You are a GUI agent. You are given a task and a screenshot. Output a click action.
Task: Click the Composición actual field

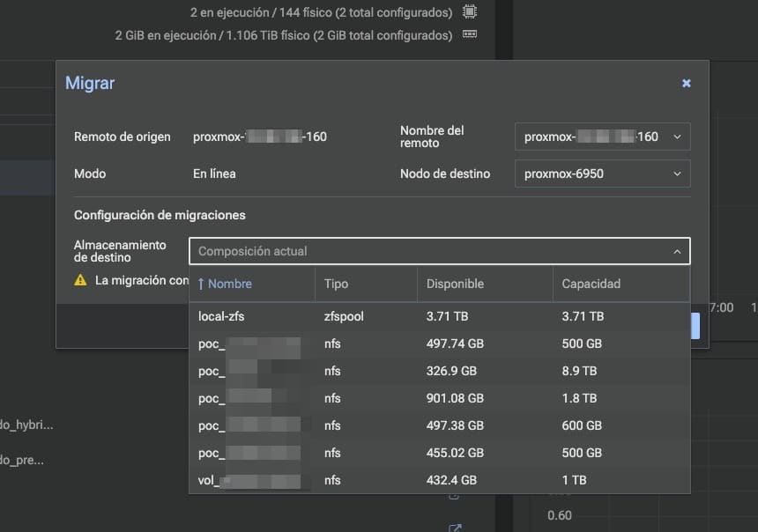tap(397, 251)
